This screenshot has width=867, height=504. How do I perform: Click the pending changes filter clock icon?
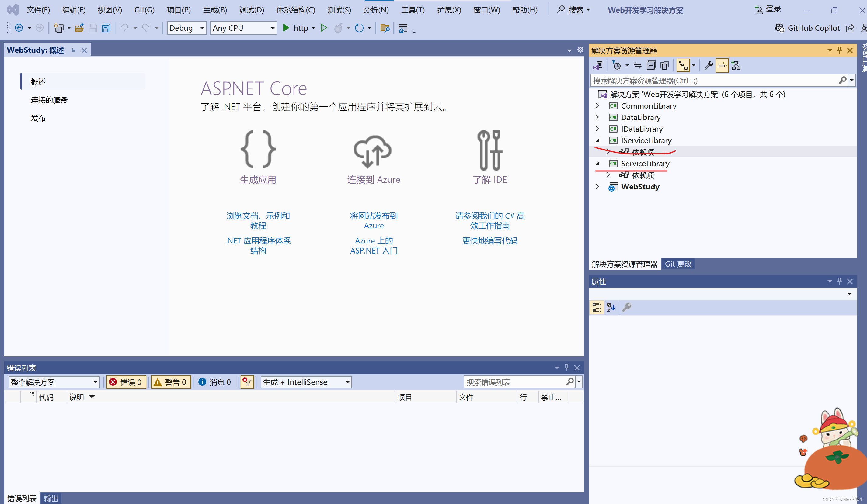(617, 65)
